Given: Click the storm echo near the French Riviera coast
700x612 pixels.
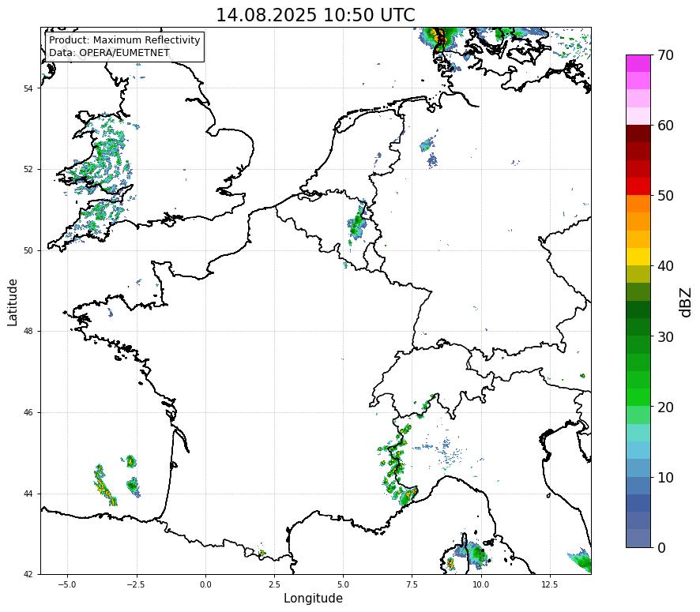Looking at the screenshot, I should tap(408, 495).
